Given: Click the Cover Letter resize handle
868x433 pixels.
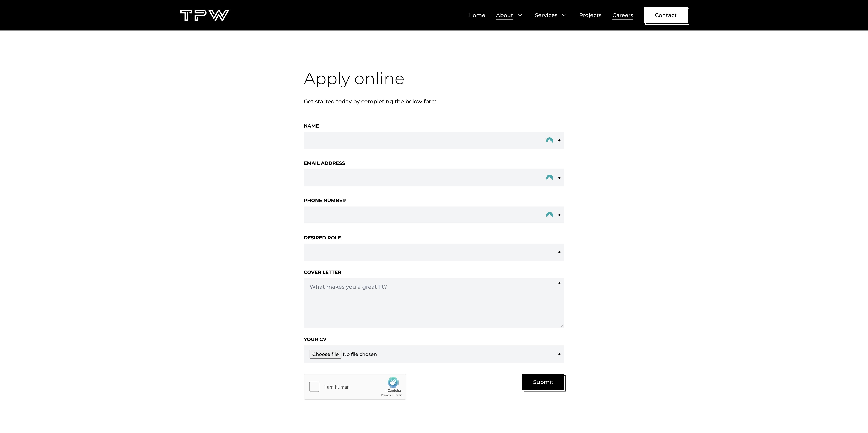Looking at the screenshot, I should [x=562, y=326].
